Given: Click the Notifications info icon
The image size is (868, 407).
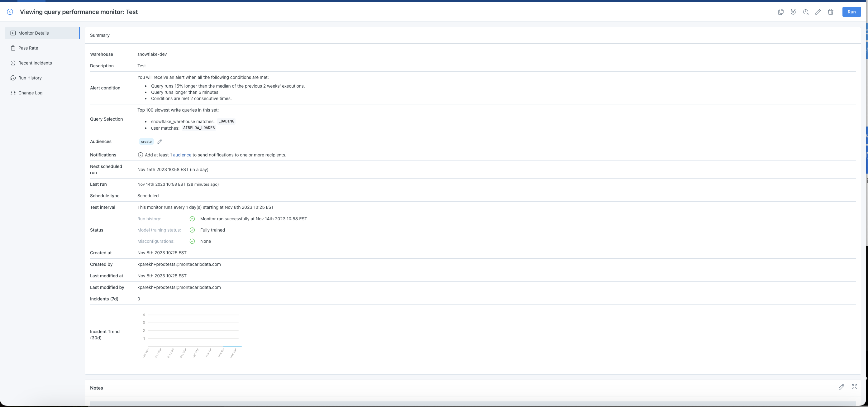Looking at the screenshot, I should click(x=140, y=155).
